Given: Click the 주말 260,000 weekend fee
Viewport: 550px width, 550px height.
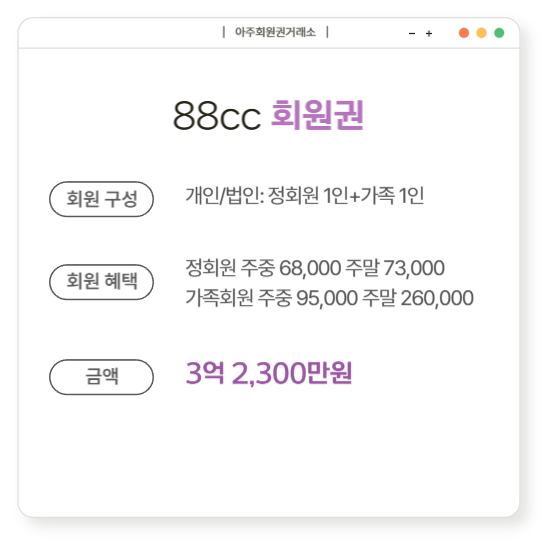Looking at the screenshot, I should point(418,298).
